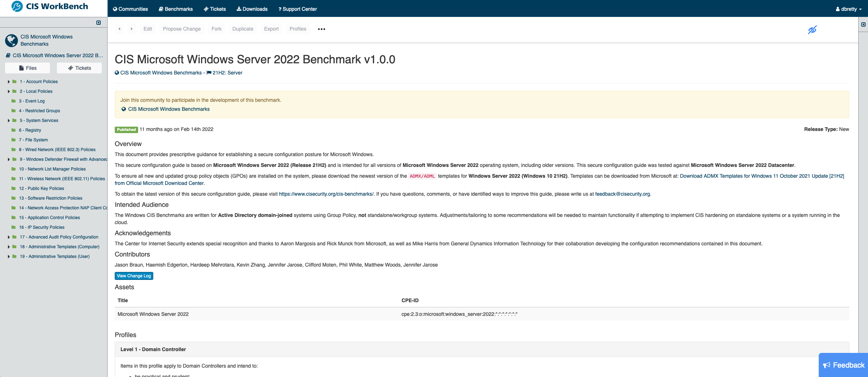
Task: Open the Tickets panel in sidebar
Action: (x=79, y=68)
